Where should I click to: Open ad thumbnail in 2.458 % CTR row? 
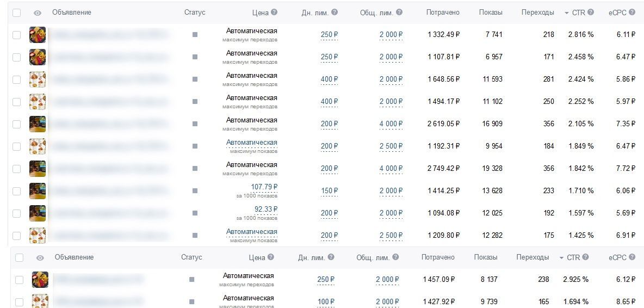point(38,57)
